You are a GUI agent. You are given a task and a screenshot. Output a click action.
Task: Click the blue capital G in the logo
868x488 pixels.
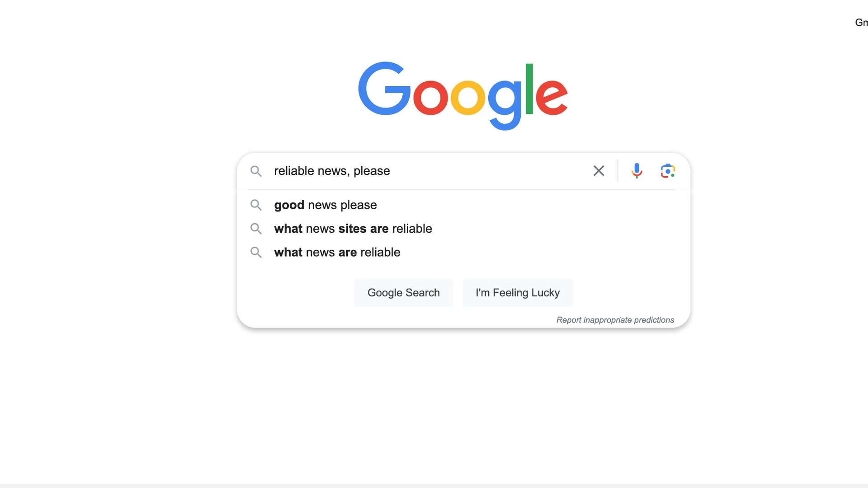pos(384,89)
